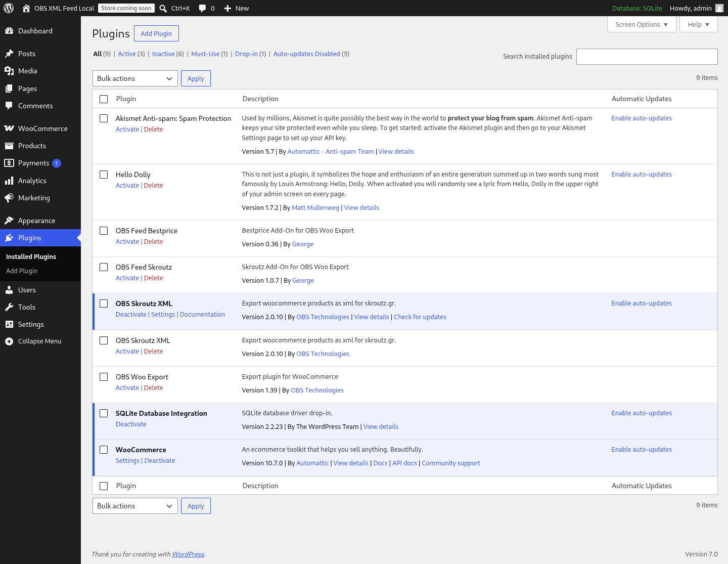Image resolution: width=728 pixels, height=564 pixels.
Task: Tick the select-all checkbox in table footer
Action: [104, 486]
